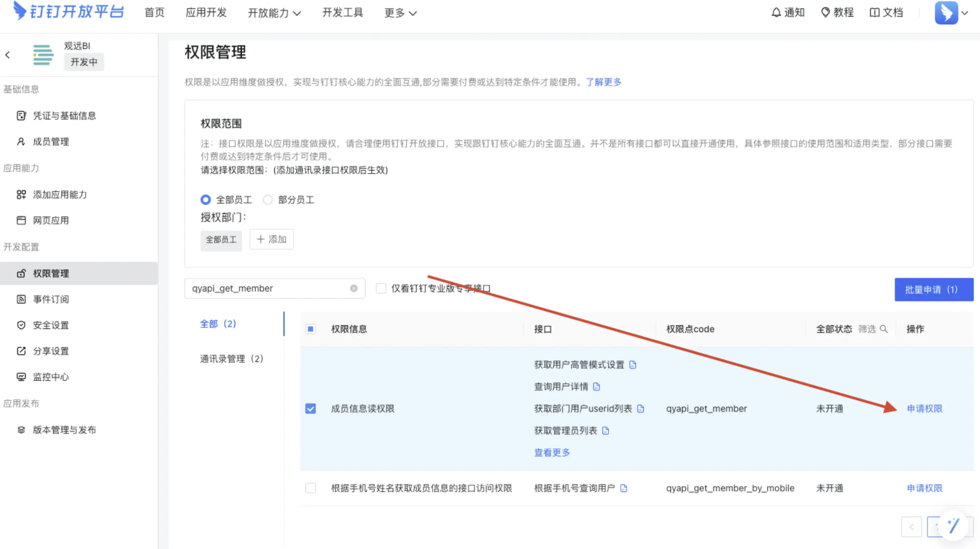Click qyapi_get_member_by_mobile code text
Image resolution: width=980 pixels, height=549 pixels.
pos(730,488)
